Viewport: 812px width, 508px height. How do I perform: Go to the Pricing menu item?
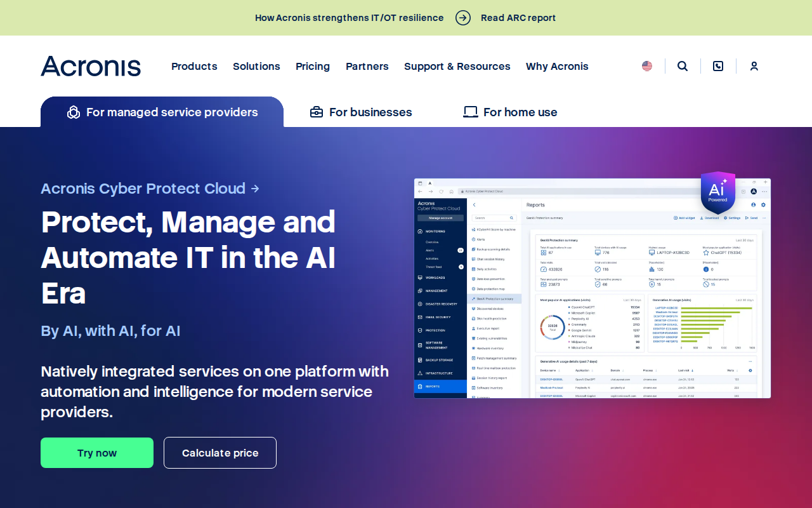pos(313,66)
